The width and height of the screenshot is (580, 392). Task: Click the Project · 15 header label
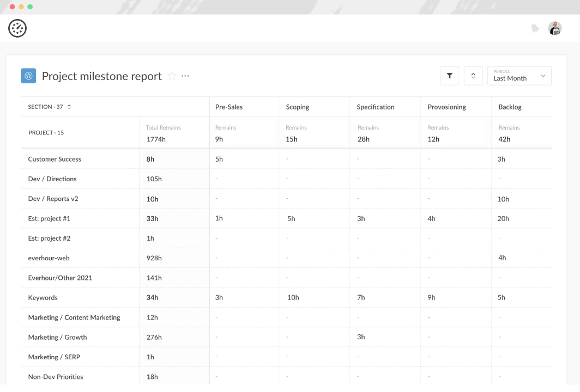pyautogui.click(x=46, y=133)
